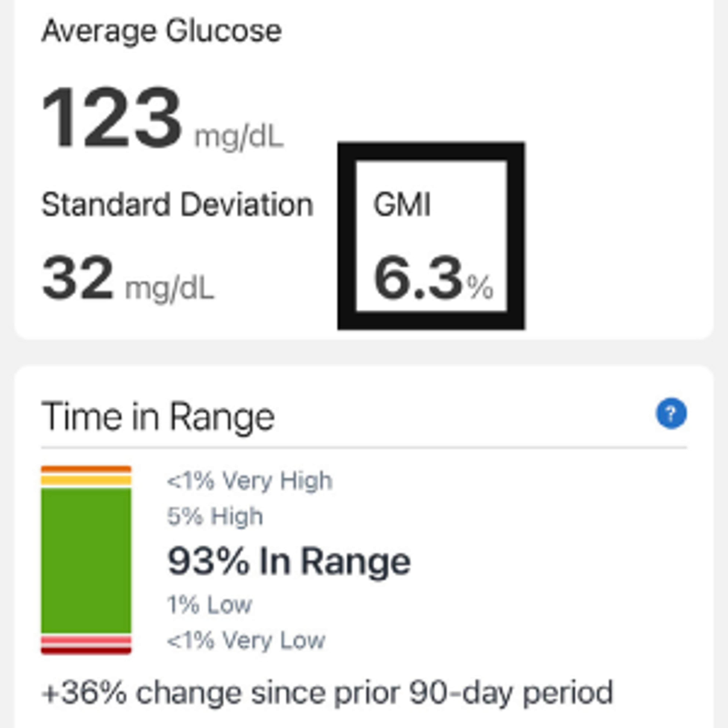728x728 pixels.
Task: Select the GMI 6.3% value box
Action: click(x=431, y=236)
